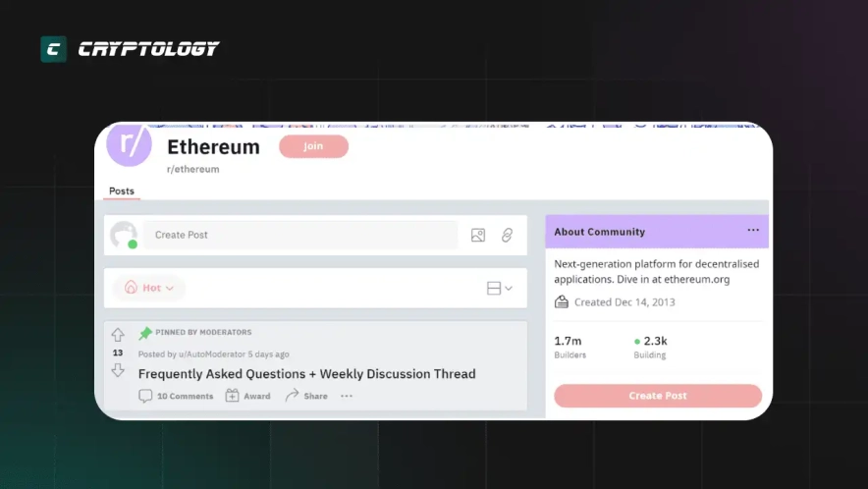Viewport: 868px width, 489px height.
Task: Expand the post layout view selector
Action: (x=500, y=288)
